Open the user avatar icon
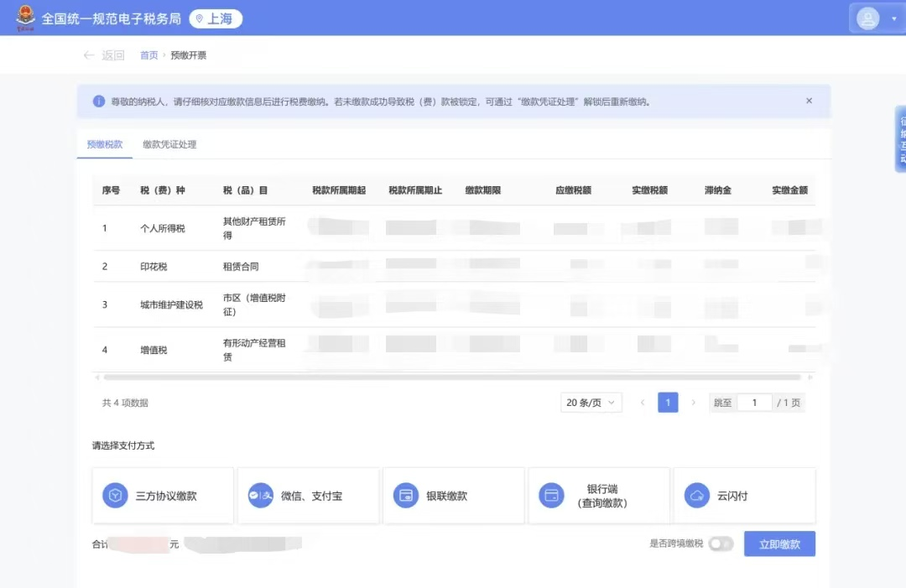Screen dimensions: 906x588 click(867, 18)
